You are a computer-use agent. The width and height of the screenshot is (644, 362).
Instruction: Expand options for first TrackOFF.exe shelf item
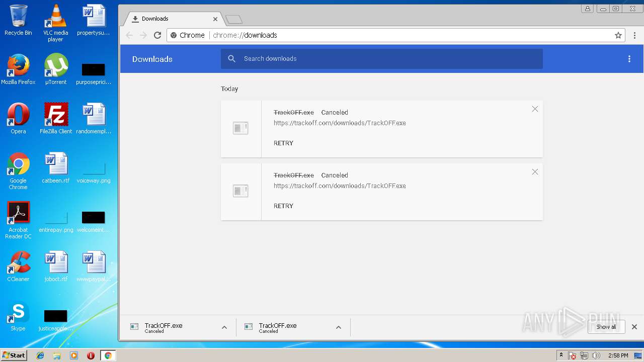tap(224, 327)
